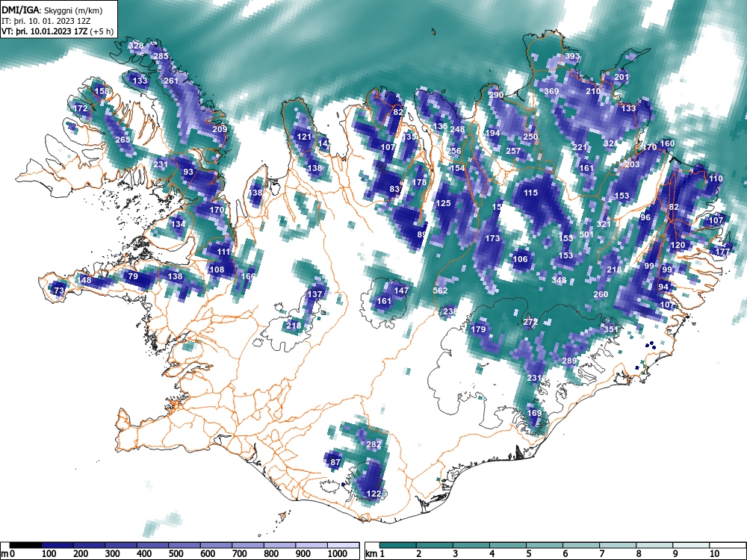Click visibility value 369

click(551, 91)
